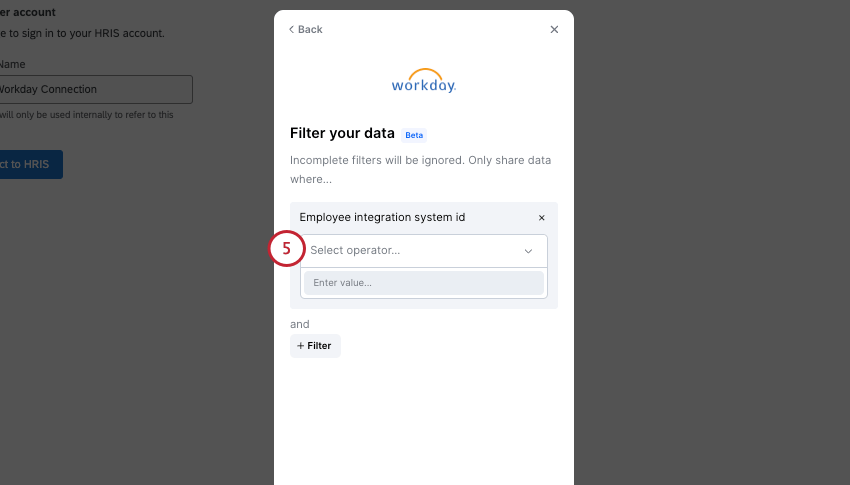
Task: Focus the Enter value field
Action: tap(424, 283)
